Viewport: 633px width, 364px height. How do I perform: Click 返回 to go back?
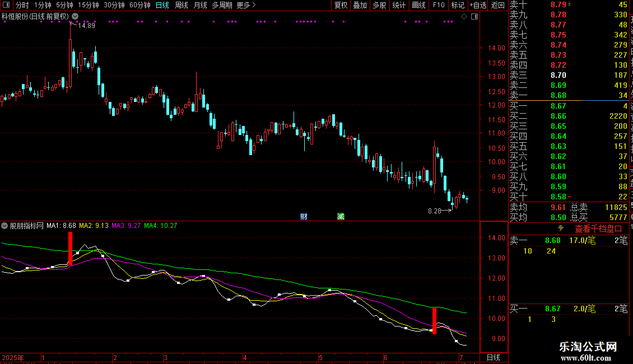pos(498,5)
